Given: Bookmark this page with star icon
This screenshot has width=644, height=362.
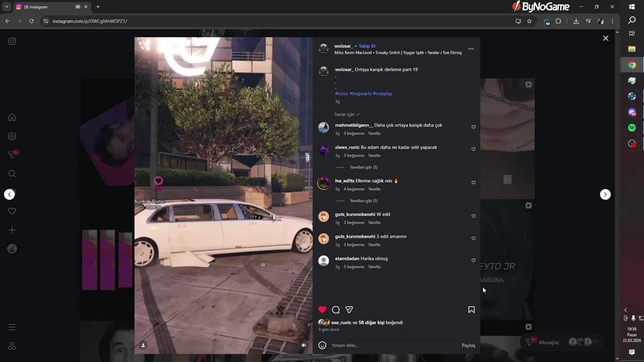Looking at the screenshot, I should click(529, 21).
